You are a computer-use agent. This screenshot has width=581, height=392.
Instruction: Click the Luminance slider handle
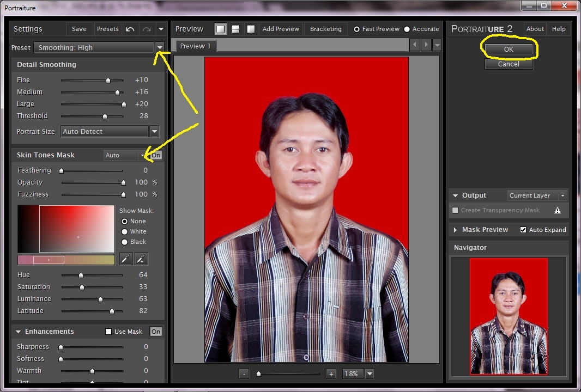coord(100,299)
